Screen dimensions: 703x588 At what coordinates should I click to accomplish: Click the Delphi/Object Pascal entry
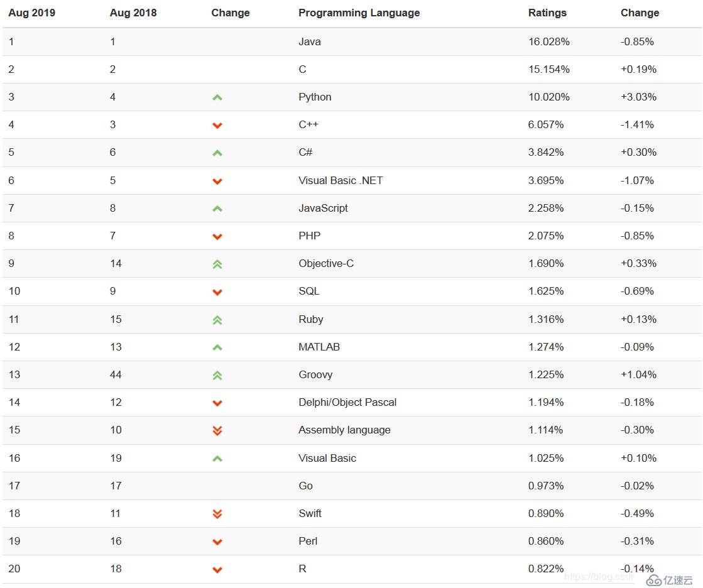coord(347,403)
